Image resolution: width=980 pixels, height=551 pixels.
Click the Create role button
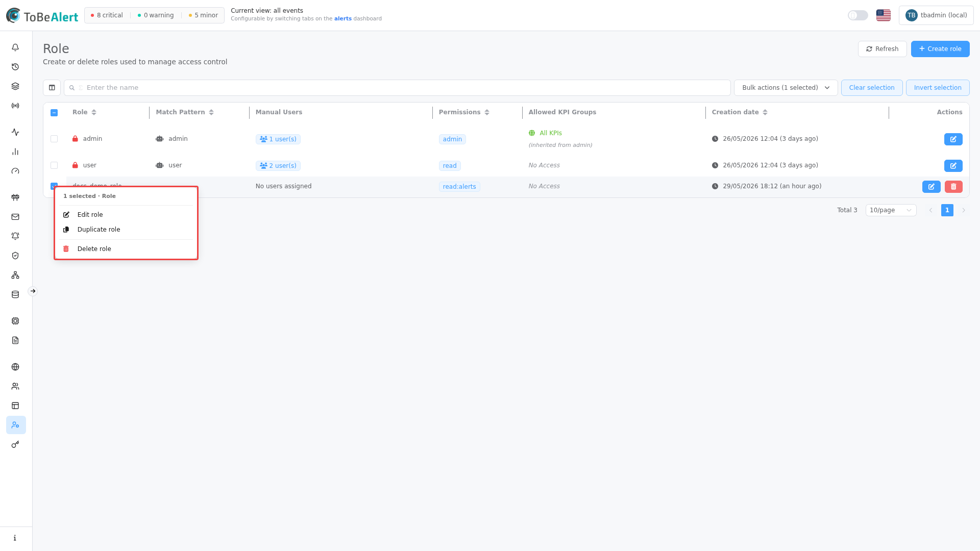pyautogui.click(x=940, y=49)
